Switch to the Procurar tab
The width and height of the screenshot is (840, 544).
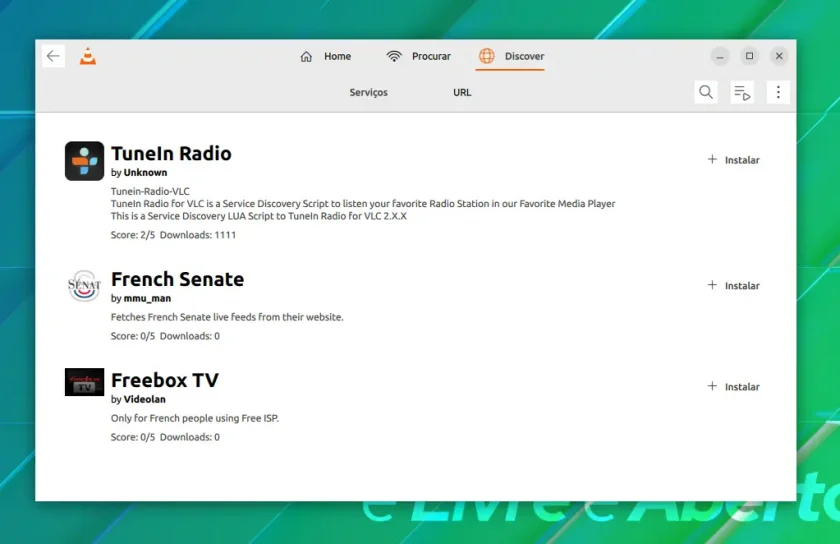(418, 56)
